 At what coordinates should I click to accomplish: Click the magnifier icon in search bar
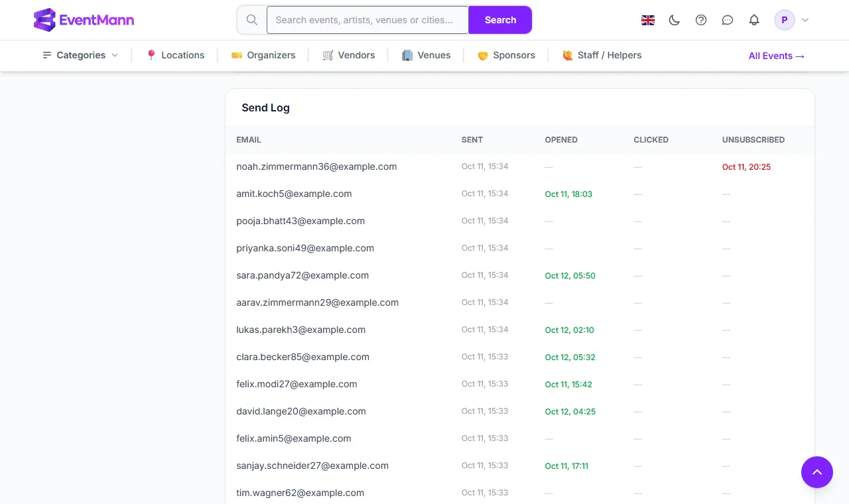[x=252, y=20]
